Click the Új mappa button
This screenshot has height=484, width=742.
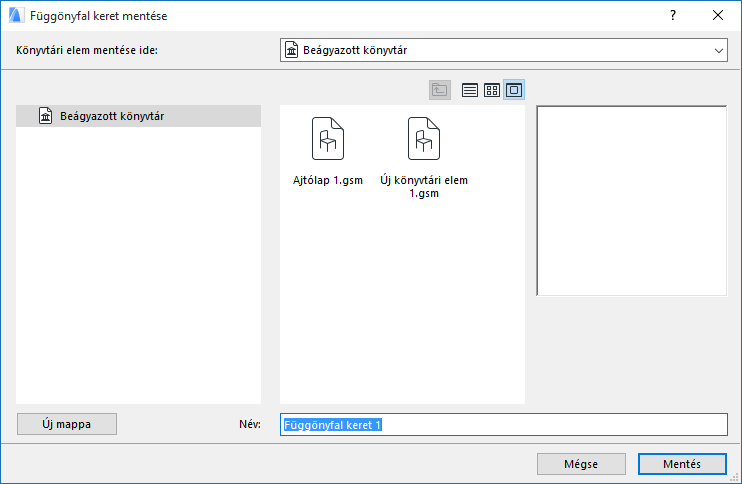[67, 424]
